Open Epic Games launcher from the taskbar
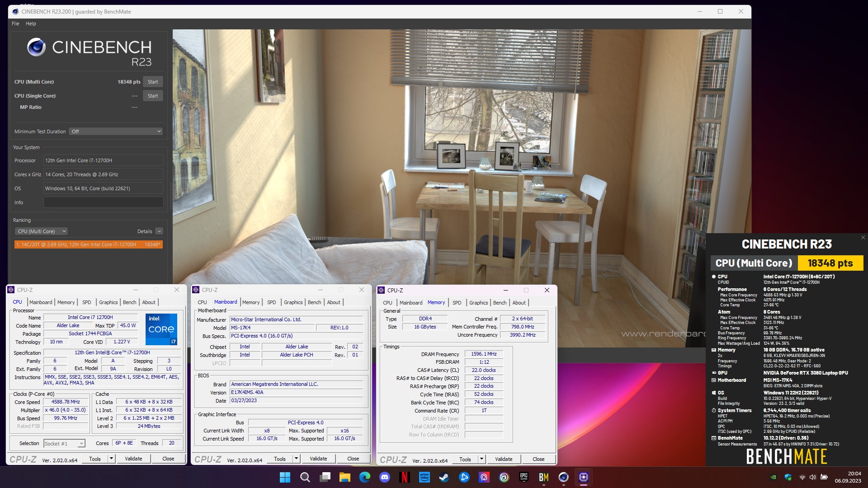Screen dimensions: 868x488 [524, 477]
